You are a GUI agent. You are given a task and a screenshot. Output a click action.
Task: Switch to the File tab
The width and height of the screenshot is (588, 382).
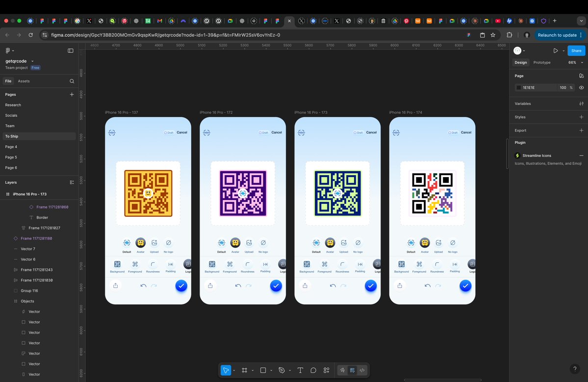(8, 81)
